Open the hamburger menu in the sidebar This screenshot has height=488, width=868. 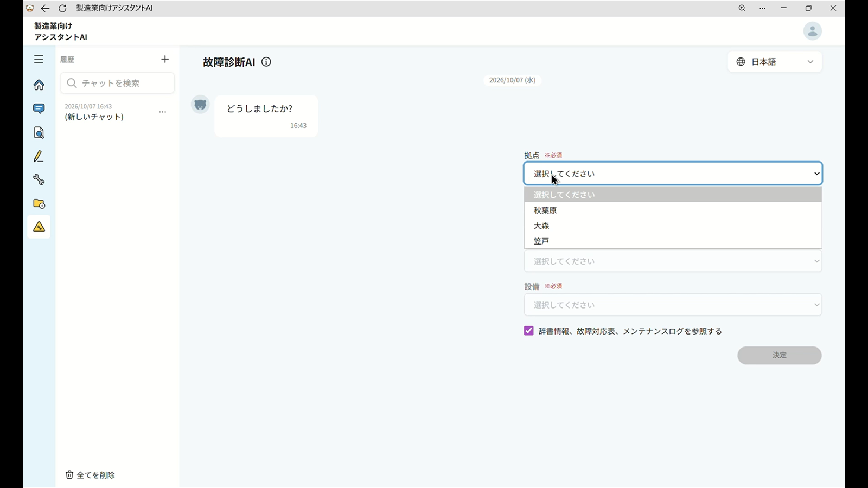point(39,59)
